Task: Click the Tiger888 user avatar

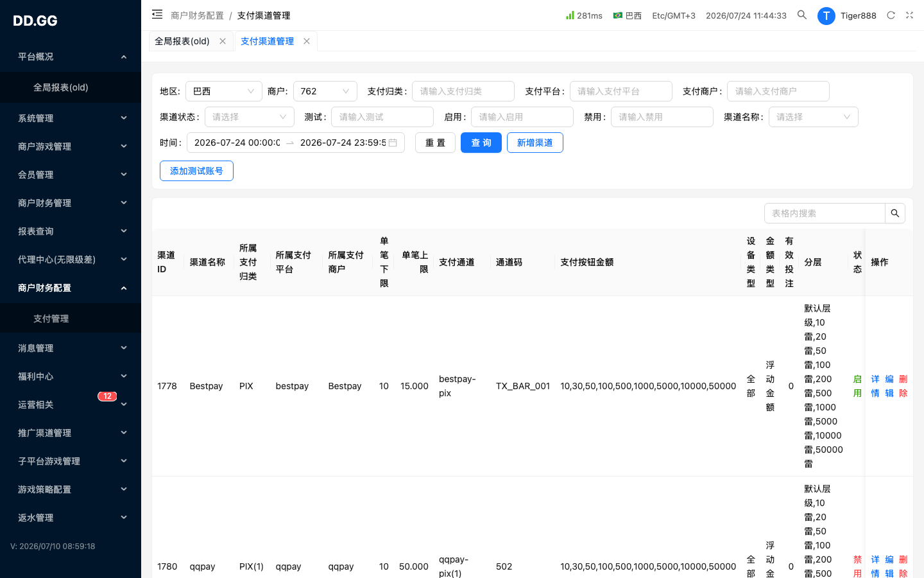Action: [826, 16]
